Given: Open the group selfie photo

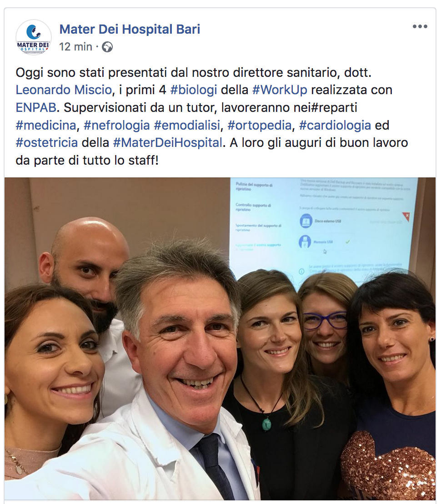Looking at the screenshot, I should [220, 339].
